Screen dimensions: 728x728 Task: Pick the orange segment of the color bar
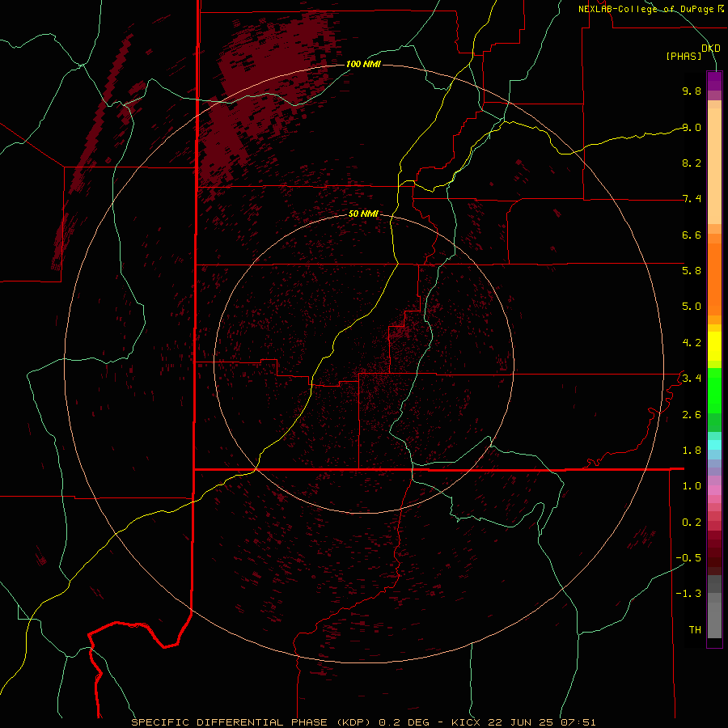pyautogui.click(x=714, y=280)
